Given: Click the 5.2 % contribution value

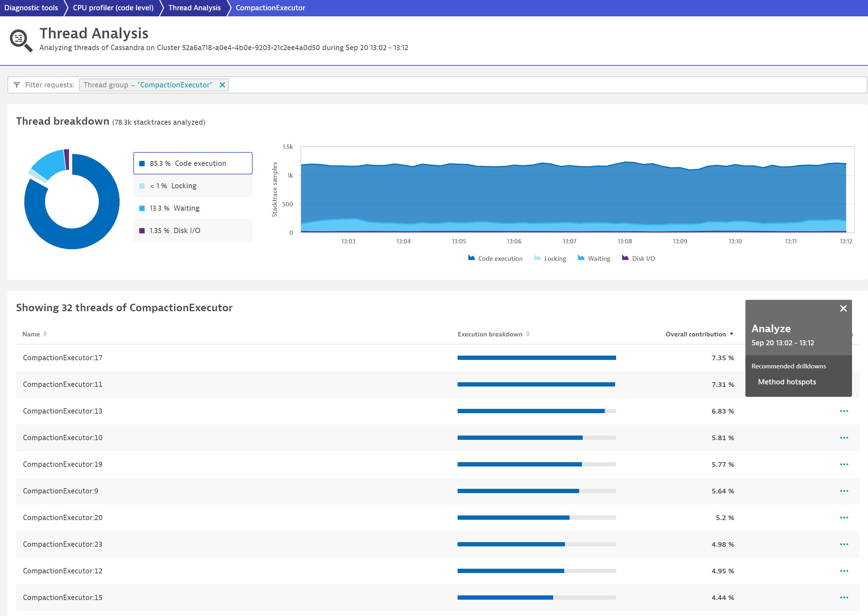Looking at the screenshot, I should (x=725, y=518).
